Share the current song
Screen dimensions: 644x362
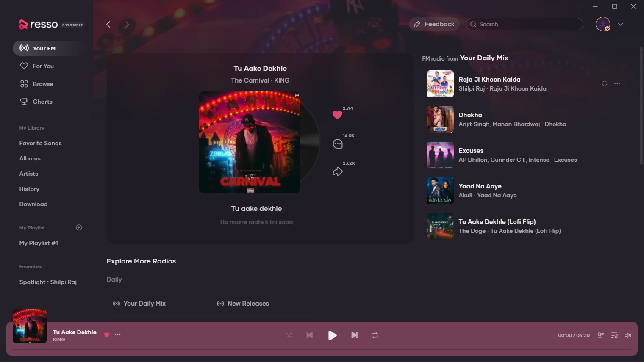pos(338,171)
